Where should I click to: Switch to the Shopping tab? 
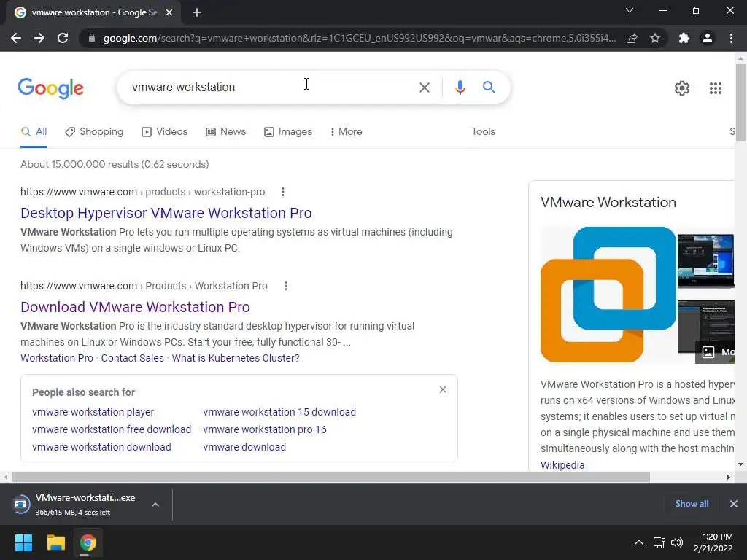[94, 132]
